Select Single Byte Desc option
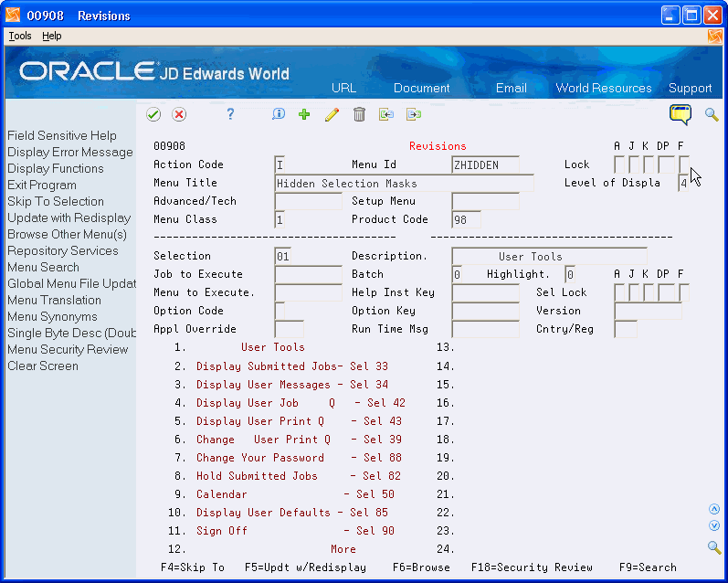728x583 pixels. click(x=71, y=333)
